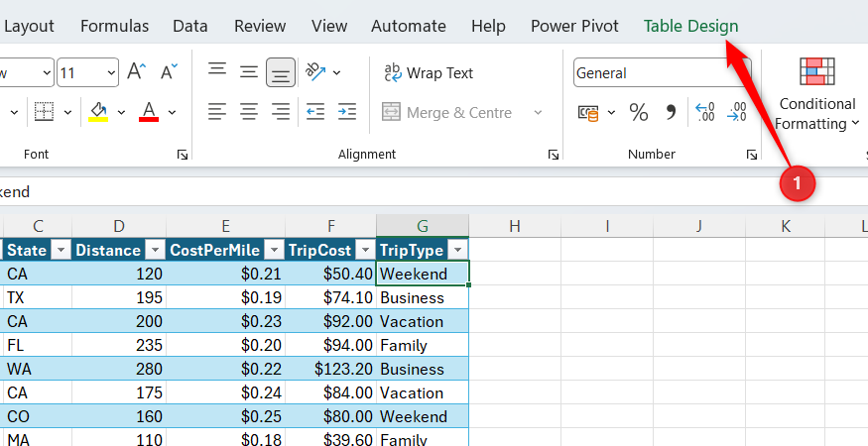Switch to the Formulas tab
The width and height of the screenshot is (868, 446).
pyautogui.click(x=115, y=26)
